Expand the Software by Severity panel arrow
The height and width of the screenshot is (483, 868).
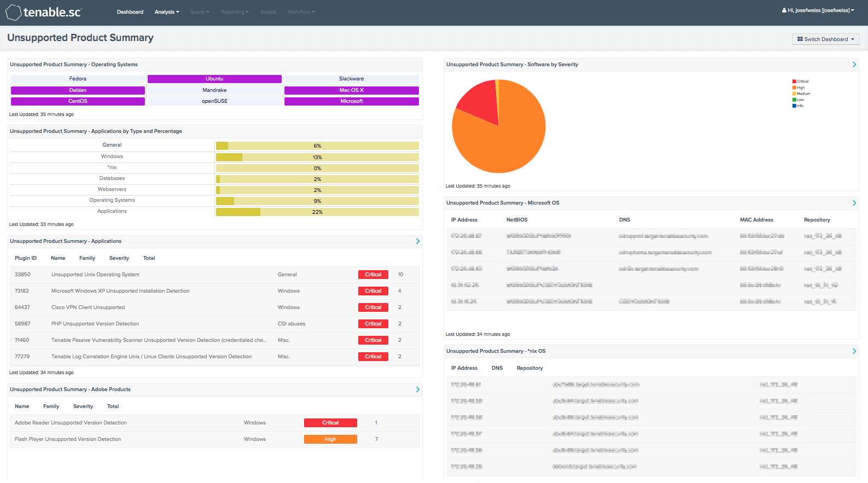(x=854, y=65)
